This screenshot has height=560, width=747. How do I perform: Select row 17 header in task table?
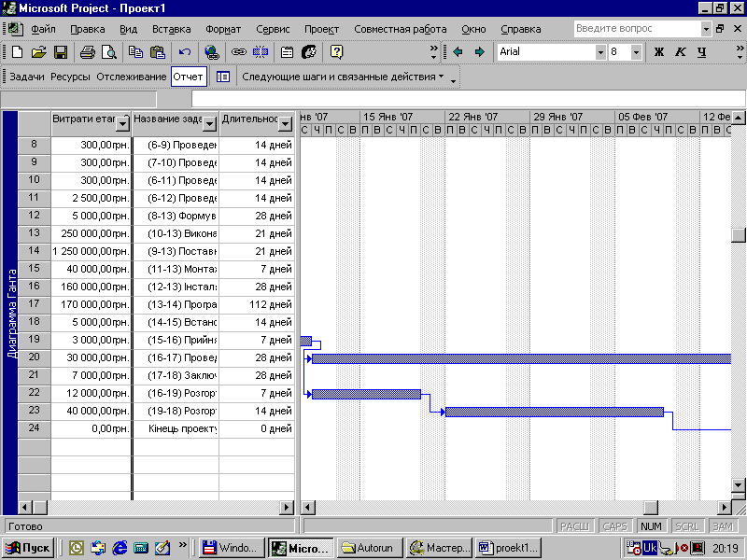click(34, 304)
